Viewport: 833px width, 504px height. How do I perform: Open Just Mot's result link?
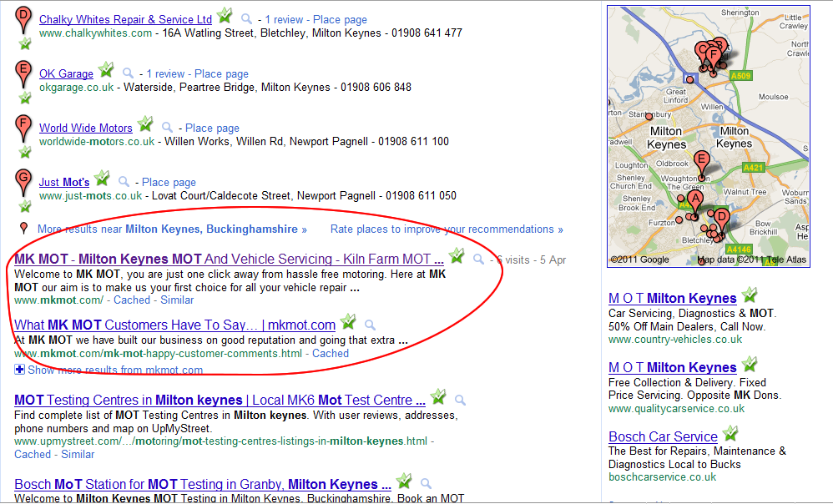point(64,182)
